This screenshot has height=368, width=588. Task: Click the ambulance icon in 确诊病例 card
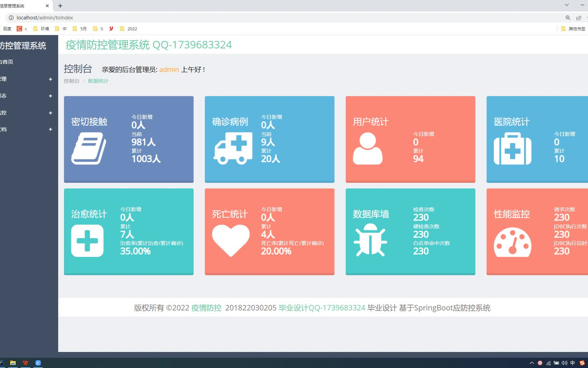pos(233,149)
